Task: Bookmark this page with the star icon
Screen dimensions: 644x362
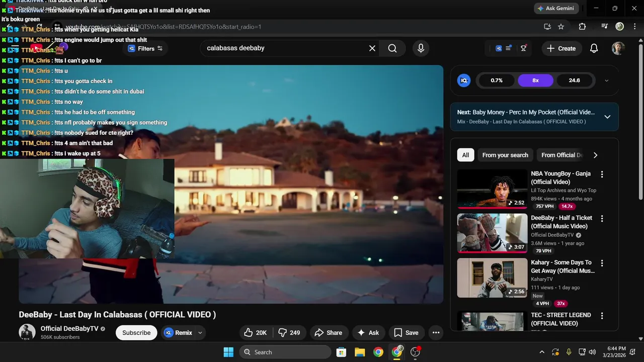Action: (x=561, y=27)
